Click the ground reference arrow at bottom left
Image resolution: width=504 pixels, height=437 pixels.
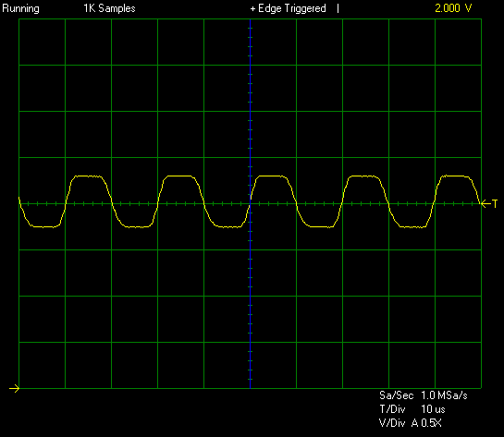[15, 389]
